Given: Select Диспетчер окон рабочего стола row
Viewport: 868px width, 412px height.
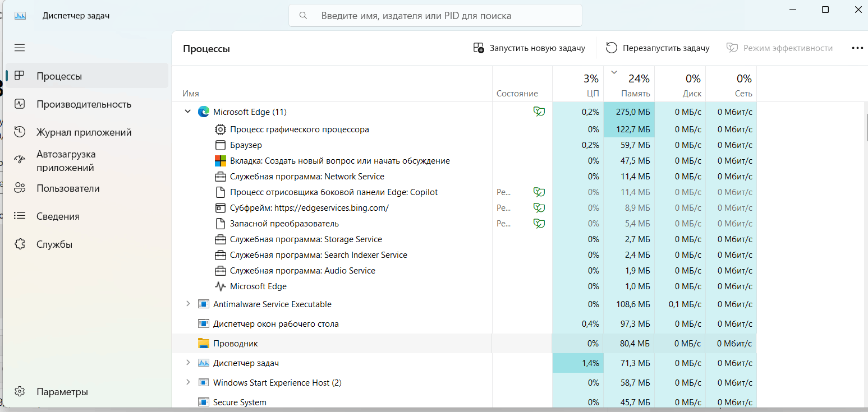Looking at the screenshot, I should click(464, 324).
